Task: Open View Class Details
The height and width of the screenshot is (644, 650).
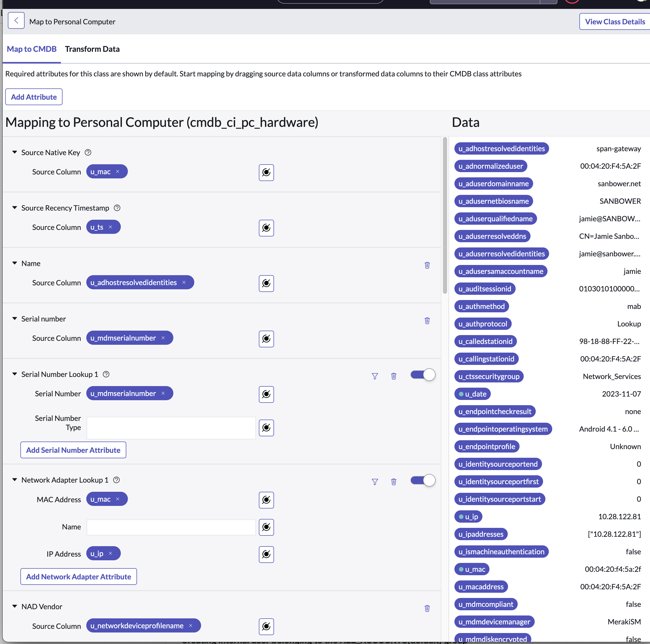Action: coord(615,21)
